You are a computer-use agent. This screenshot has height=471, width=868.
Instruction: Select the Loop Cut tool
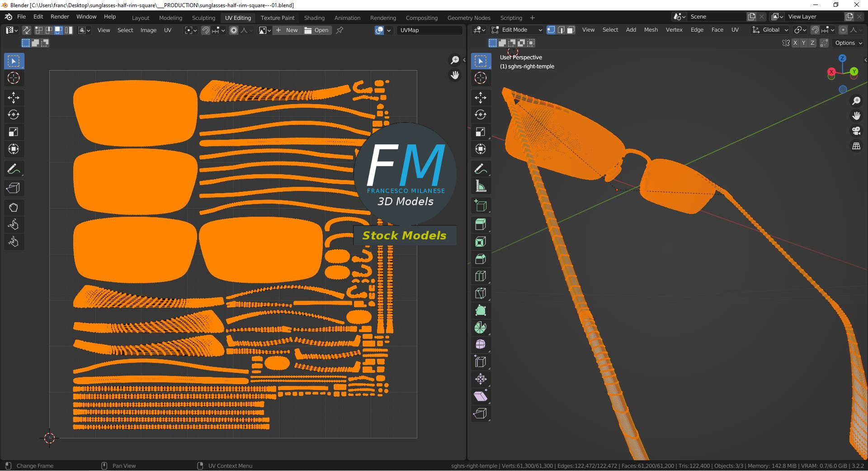[481, 276]
